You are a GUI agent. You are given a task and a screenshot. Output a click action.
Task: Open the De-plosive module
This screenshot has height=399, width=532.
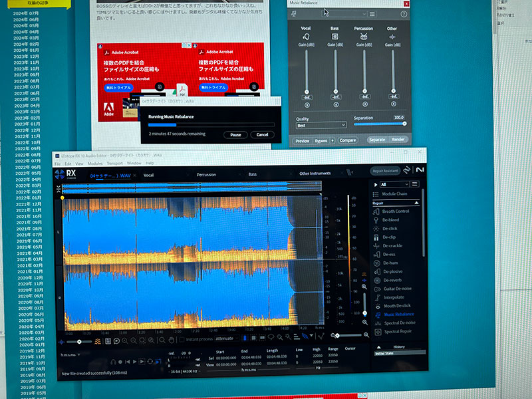[x=389, y=271]
